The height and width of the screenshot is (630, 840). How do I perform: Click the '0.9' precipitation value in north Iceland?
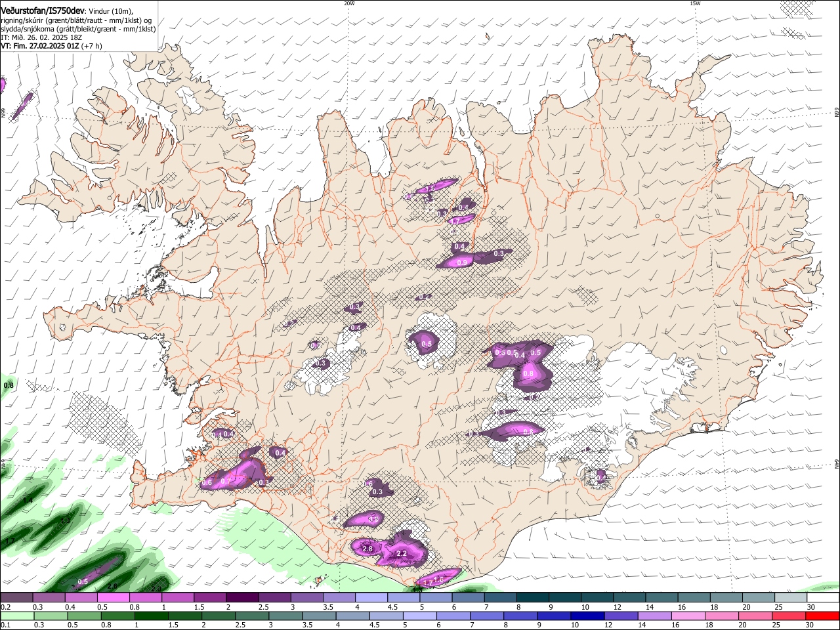click(461, 262)
